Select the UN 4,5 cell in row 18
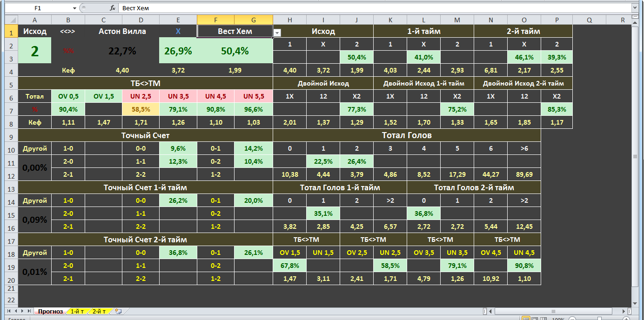The image size is (644, 320). tap(524, 253)
